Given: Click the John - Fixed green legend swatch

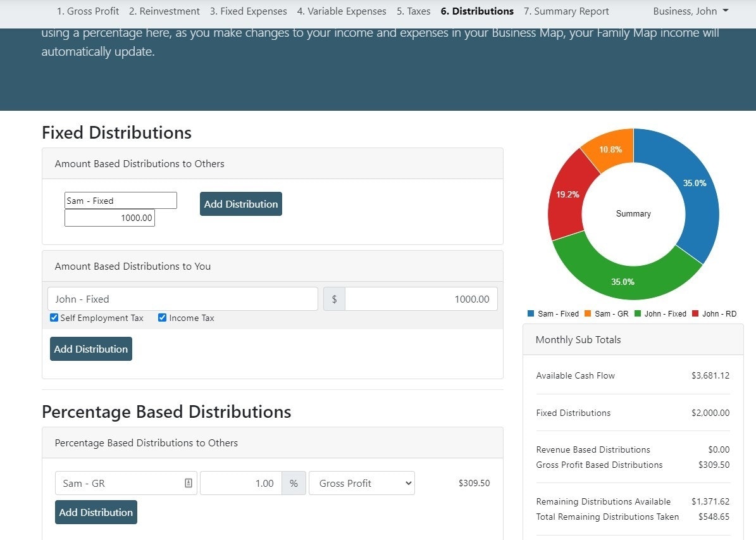Looking at the screenshot, I should pos(638,314).
